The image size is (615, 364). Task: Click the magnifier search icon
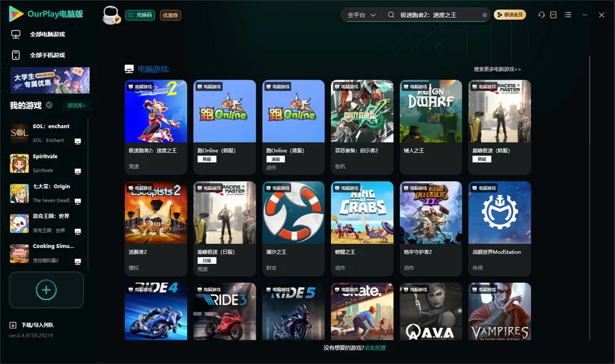[391, 15]
